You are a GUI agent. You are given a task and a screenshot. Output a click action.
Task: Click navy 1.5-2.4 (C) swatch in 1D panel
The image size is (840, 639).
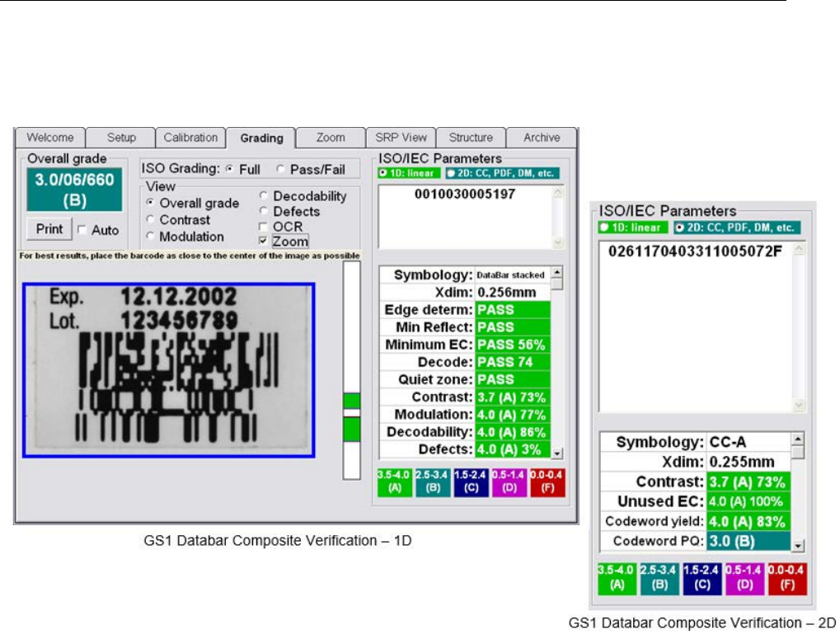471,482
